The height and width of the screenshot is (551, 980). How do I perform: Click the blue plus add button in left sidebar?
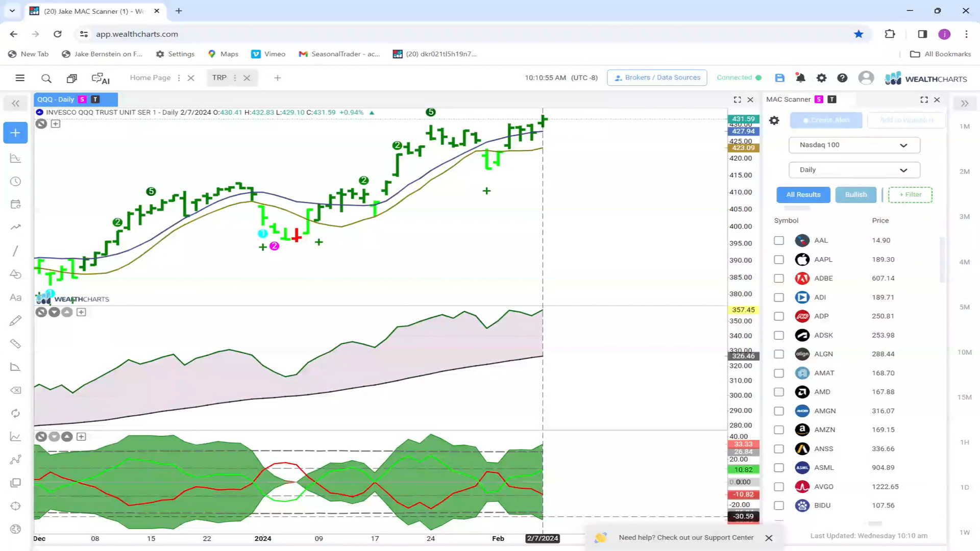(x=15, y=133)
